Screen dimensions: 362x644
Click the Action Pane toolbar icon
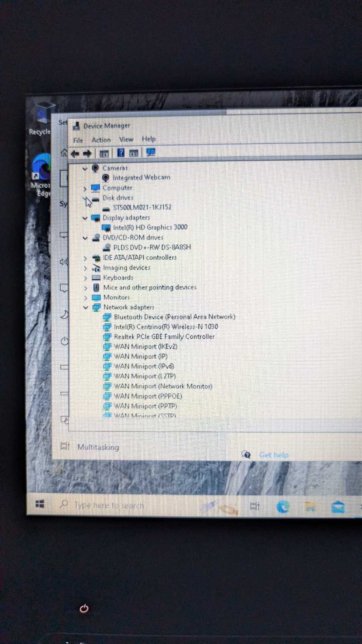134,153
